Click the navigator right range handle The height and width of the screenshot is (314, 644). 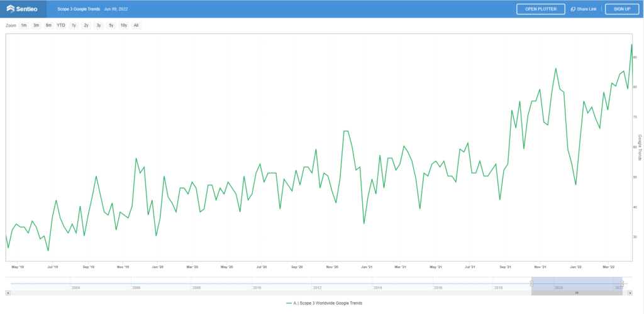point(622,283)
